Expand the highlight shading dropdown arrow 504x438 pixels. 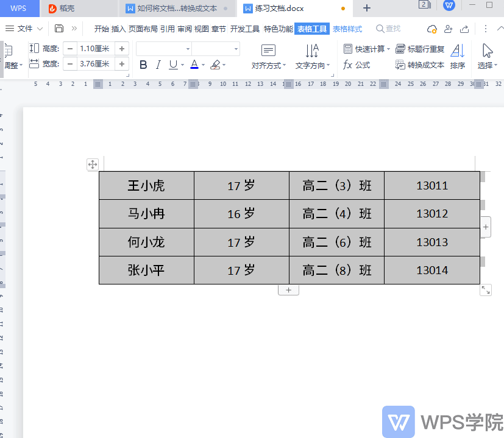224,65
